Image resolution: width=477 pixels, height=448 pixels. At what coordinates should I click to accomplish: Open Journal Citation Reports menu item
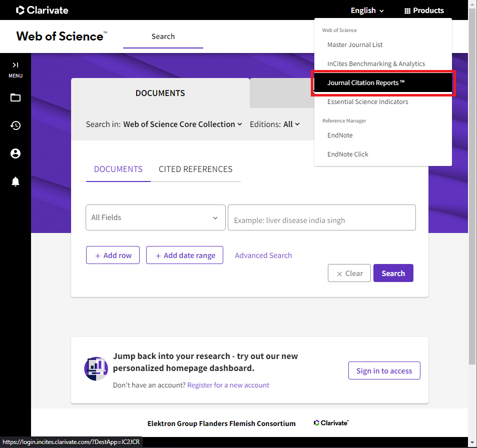(383, 82)
